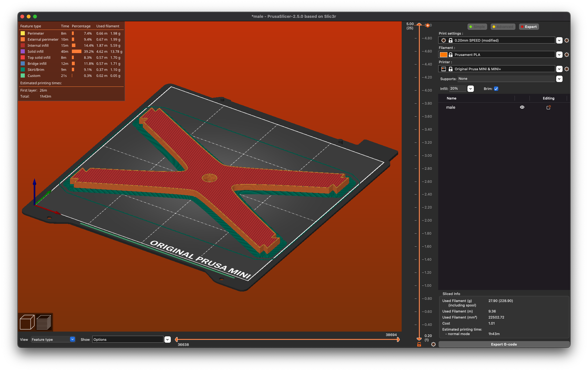Screen dimensions: 588x371
Task: Click Export G-code button
Action: (504, 344)
